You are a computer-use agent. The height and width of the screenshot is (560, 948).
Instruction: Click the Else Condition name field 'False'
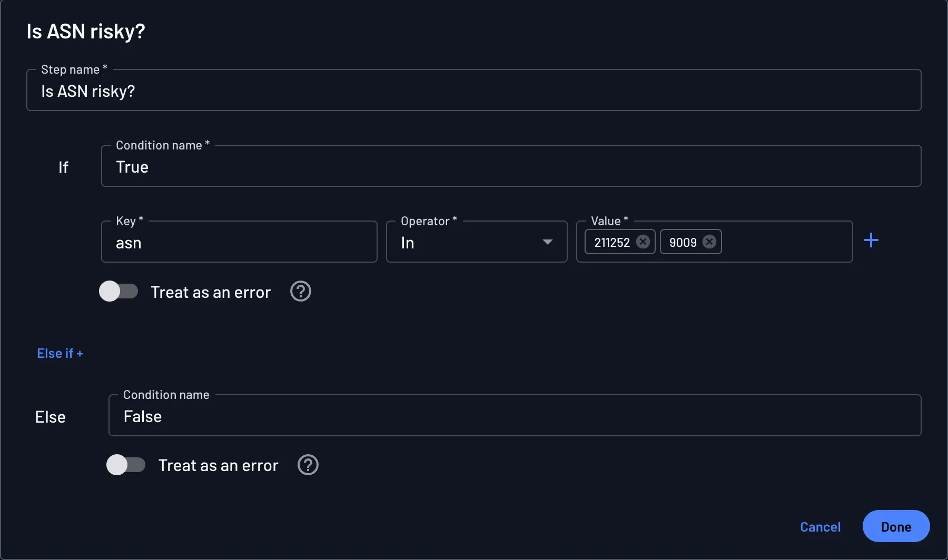point(514,416)
